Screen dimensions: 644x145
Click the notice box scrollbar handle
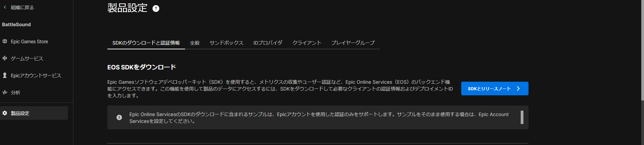click(x=522, y=117)
